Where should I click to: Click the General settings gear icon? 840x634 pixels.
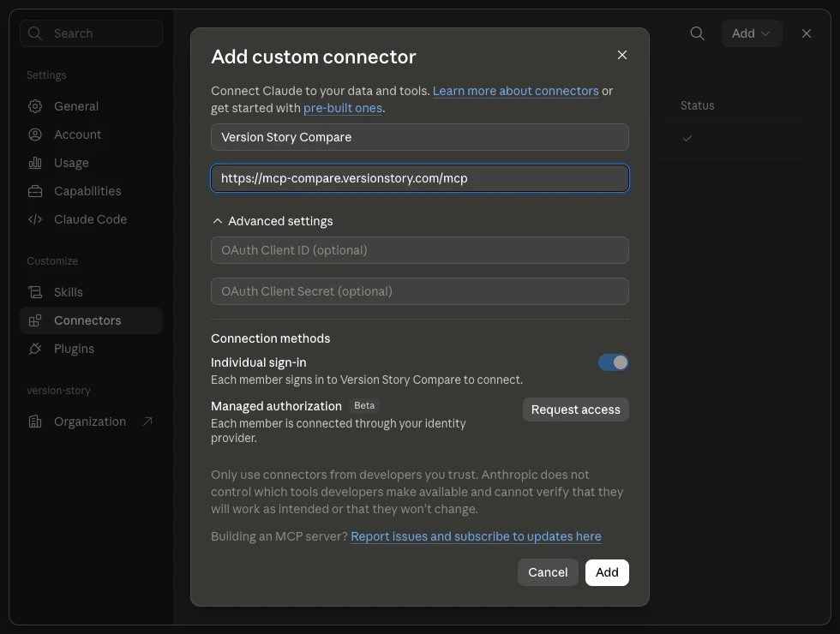(x=35, y=106)
